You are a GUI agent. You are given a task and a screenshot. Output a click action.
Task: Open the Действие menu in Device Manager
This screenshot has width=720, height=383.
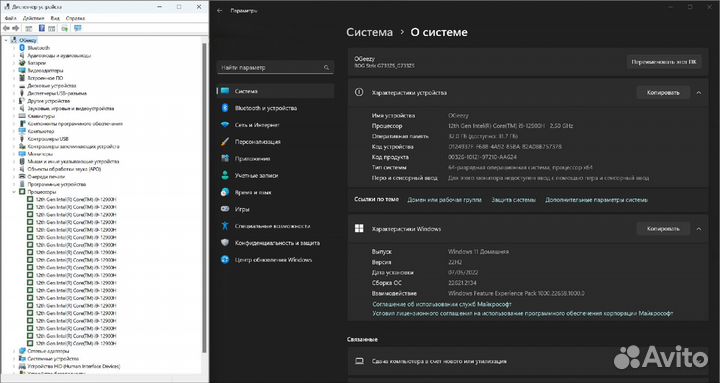click(x=33, y=18)
